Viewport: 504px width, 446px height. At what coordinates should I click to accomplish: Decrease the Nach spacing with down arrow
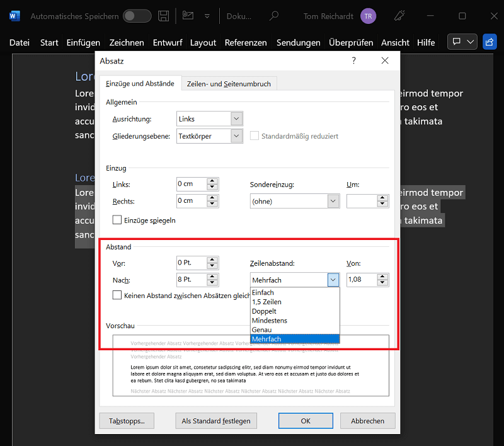tap(212, 283)
